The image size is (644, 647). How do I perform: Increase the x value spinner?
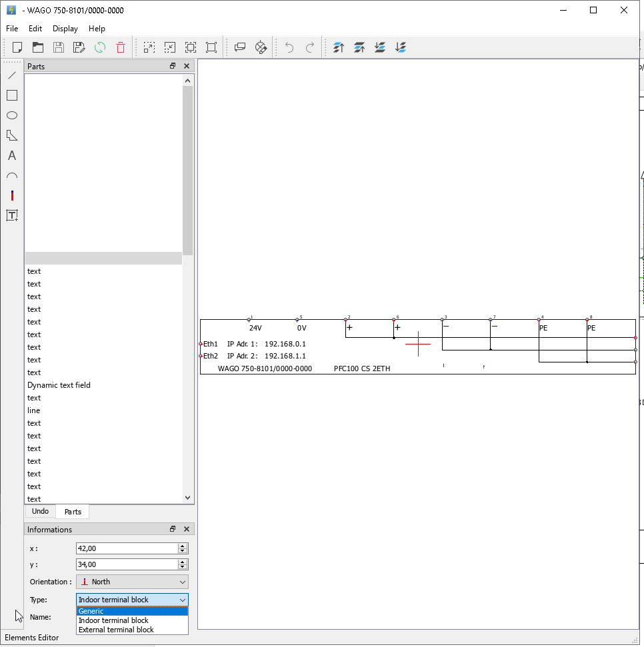183,546
